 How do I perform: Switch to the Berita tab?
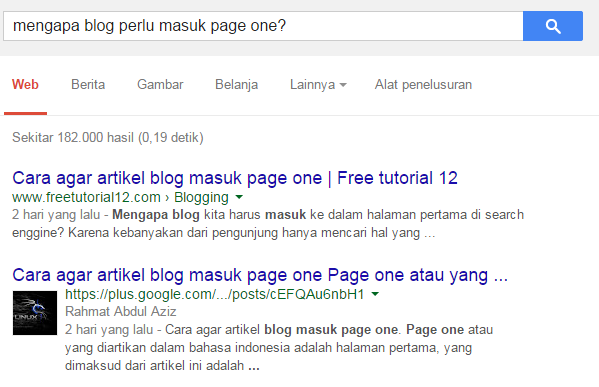(88, 84)
